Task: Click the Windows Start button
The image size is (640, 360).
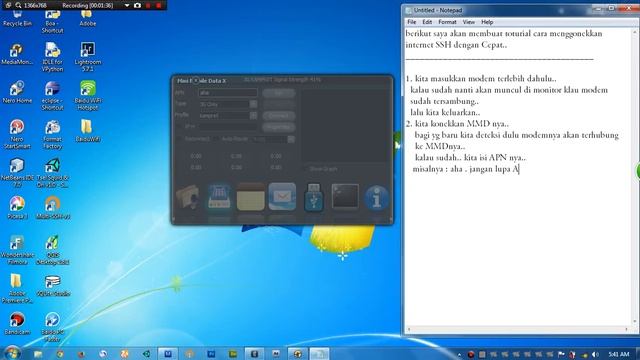Action: (11, 353)
